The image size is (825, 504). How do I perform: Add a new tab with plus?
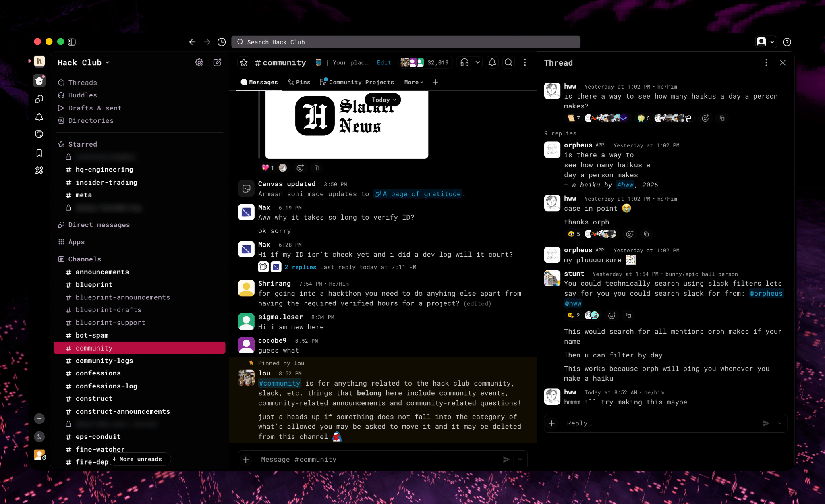click(x=435, y=82)
